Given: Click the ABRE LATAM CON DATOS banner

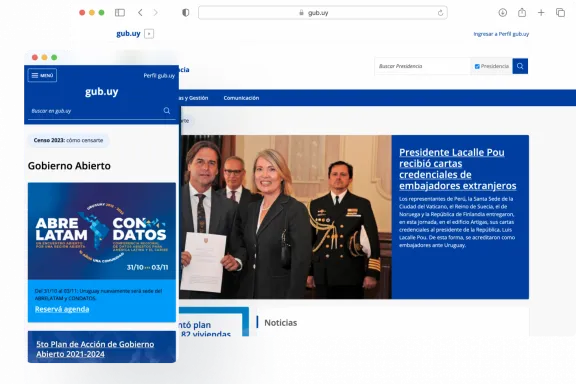Looking at the screenshot, I should [102, 231].
